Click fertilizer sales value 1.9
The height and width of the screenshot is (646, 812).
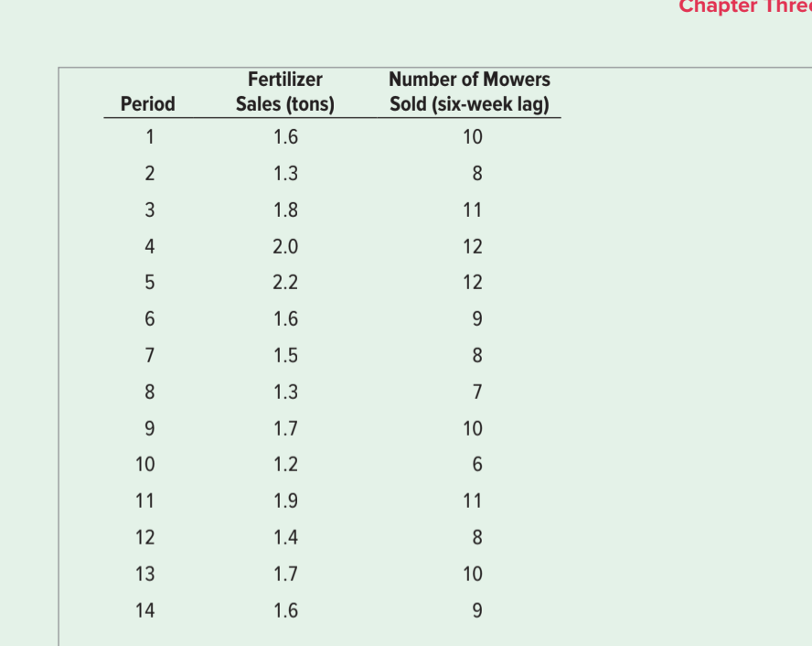tap(285, 501)
